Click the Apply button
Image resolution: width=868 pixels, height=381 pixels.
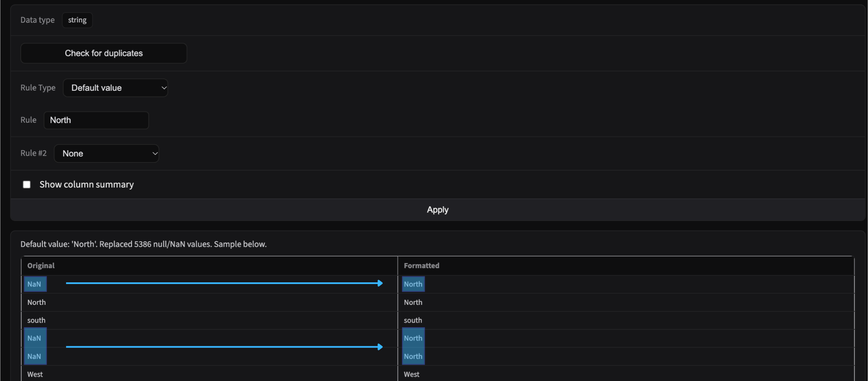(437, 210)
